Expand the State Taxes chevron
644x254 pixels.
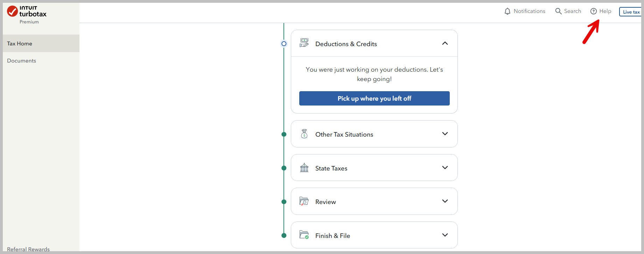[x=445, y=168]
